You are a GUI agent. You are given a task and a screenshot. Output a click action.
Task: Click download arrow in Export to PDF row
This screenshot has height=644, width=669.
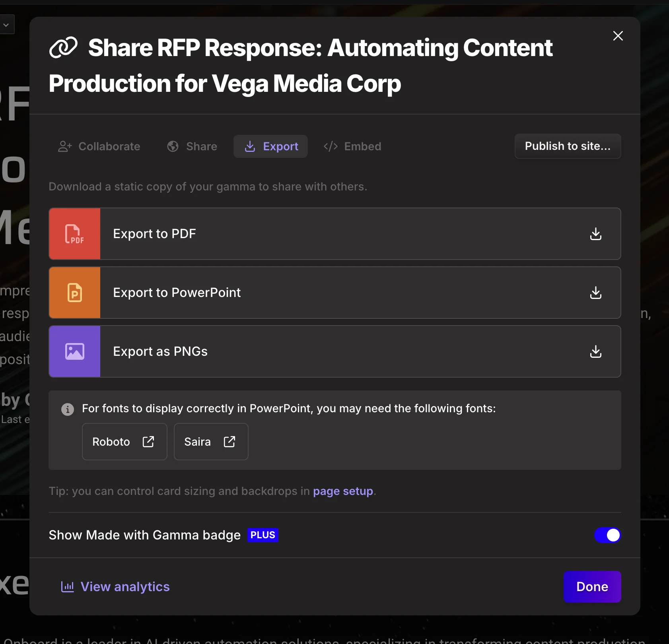(x=595, y=234)
